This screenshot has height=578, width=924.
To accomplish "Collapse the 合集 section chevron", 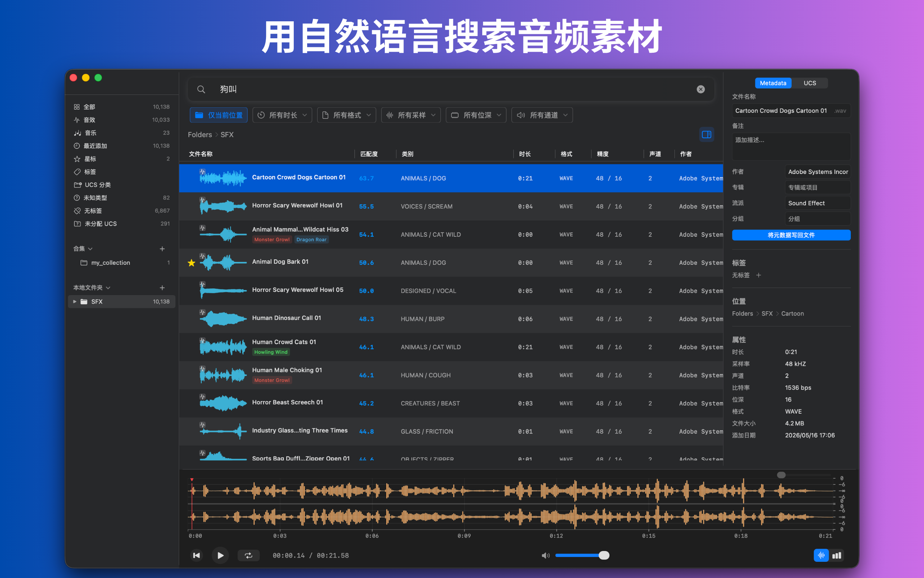I will click(x=91, y=249).
